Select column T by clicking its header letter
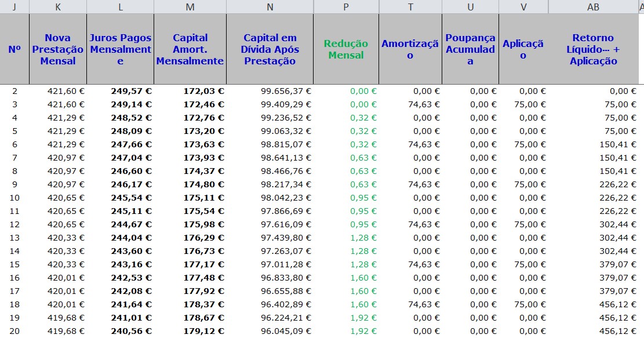This screenshot has width=644, height=338. (410, 8)
